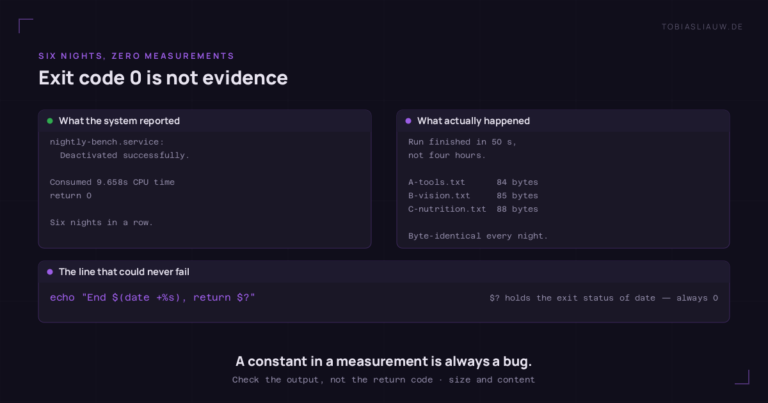Click the 'Consumed 9.658s CPU time' line
Viewport: 768px width, 403px height.
tap(112, 182)
